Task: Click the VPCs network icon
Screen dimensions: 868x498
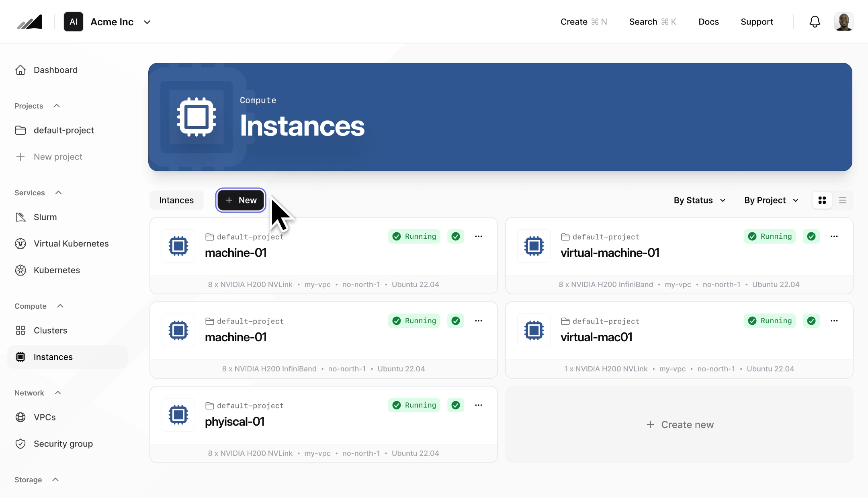Action: coord(20,417)
